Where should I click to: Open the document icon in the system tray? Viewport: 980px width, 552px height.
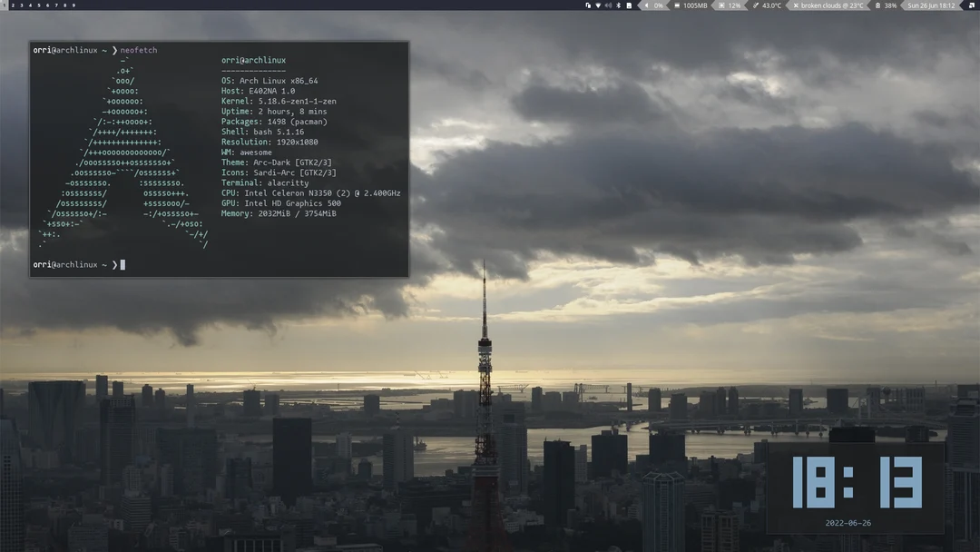coord(629,5)
